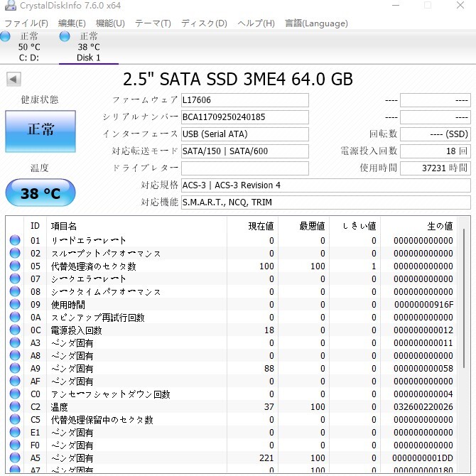This screenshot has width=476, height=476.
Task: Click the power on count field 18 回
Action: point(436,151)
